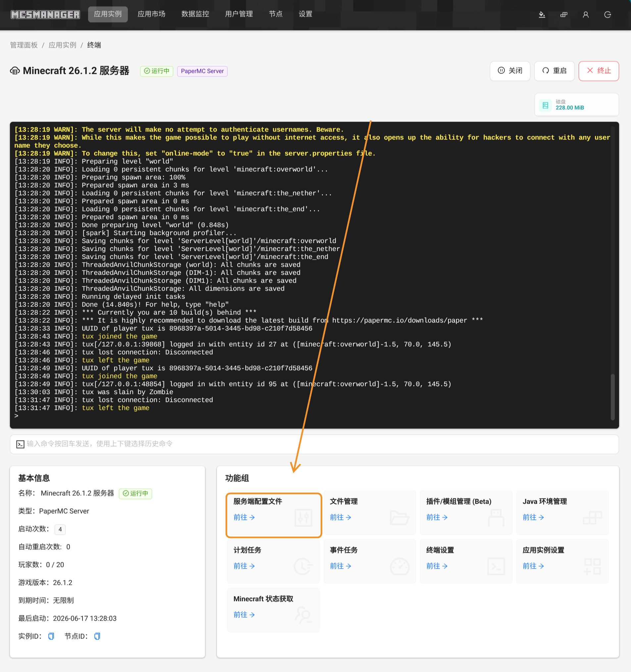Go to 应用实例 breadcrumb link
Screen dimensions: 631x672
tap(63, 45)
